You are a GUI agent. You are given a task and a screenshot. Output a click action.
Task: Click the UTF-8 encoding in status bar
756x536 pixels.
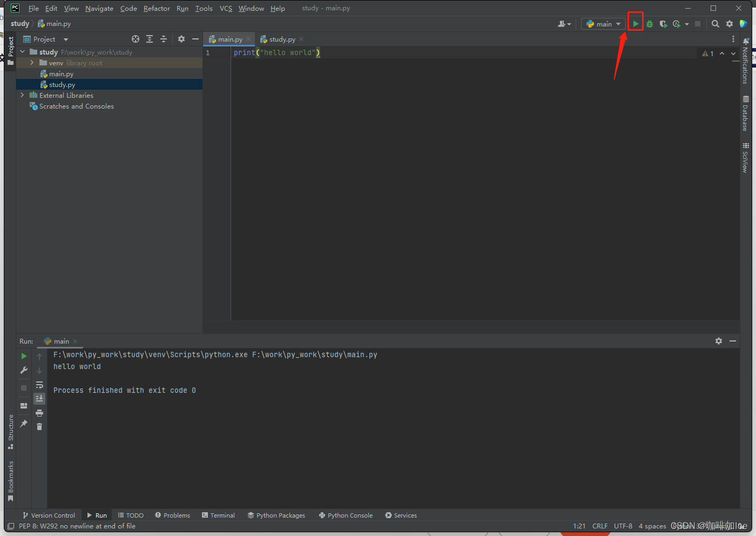tap(623, 526)
